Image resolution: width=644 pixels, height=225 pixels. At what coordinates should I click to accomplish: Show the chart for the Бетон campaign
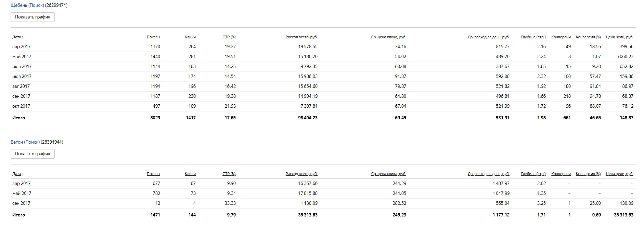[x=33, y=154]
